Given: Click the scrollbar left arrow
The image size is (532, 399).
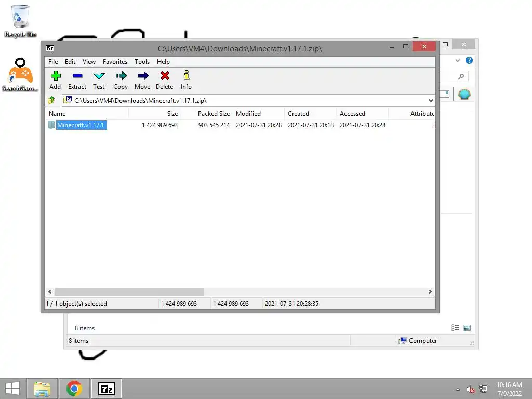Looking at the screenshot, I should tap(50, 292).
